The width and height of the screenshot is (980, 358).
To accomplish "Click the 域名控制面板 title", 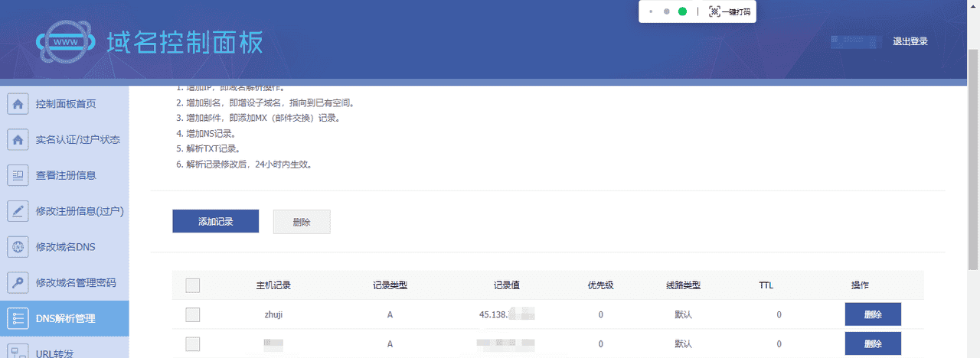I will click(x=185, y=42).
